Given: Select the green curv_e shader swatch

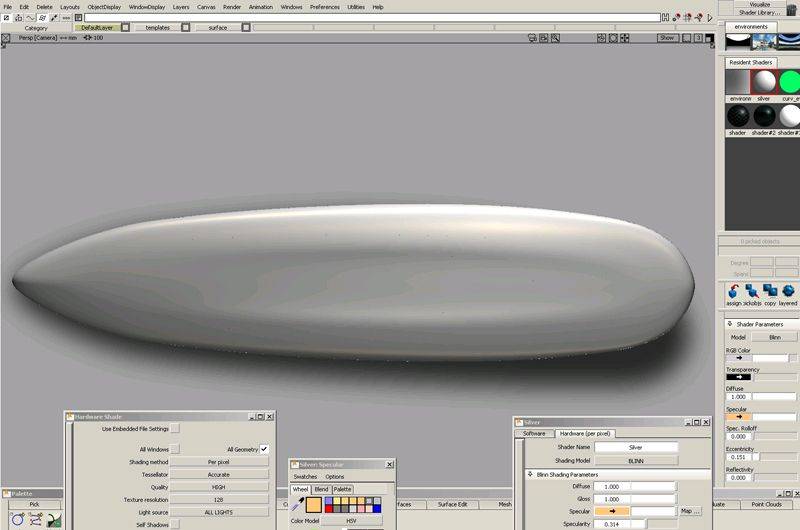Looking at the screenshot, I should [x=789, y=83].
